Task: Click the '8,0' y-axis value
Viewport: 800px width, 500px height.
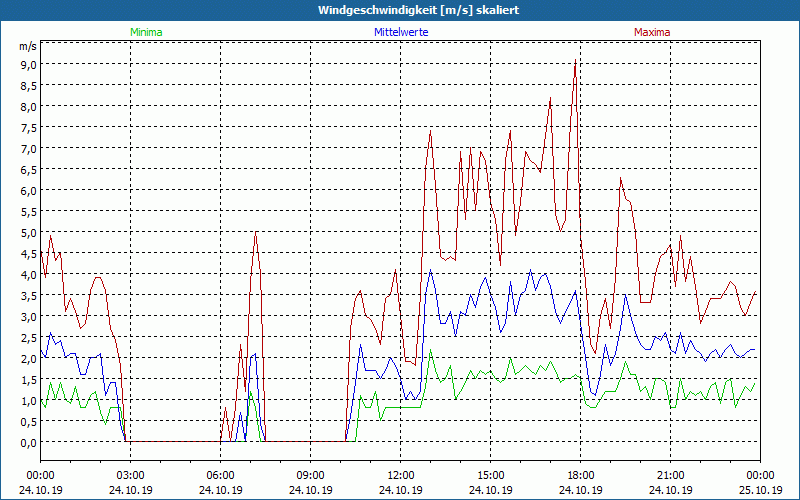Action: [x=28, y=107]
